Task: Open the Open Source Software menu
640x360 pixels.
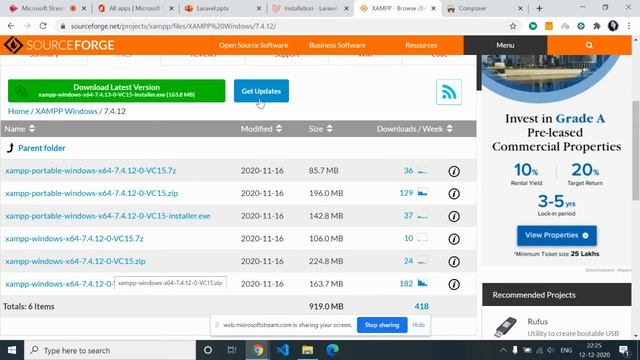Action: click(253, 45)
